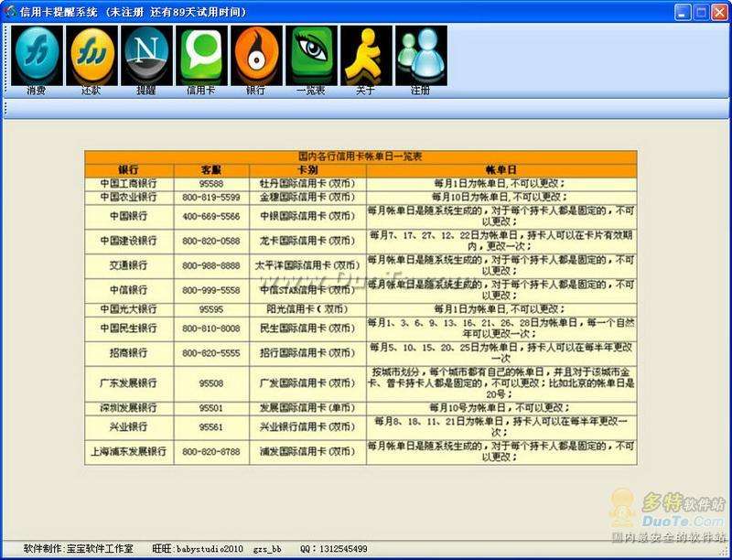Click the service number 400-669-5566
Image resolution: width=732 pixels, height=560 pixels.
(211, 217)
